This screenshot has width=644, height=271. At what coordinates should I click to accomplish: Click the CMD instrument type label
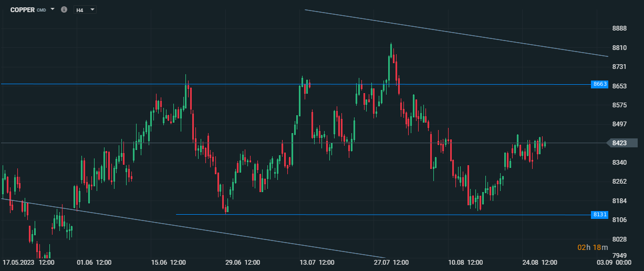coord(41,11)
